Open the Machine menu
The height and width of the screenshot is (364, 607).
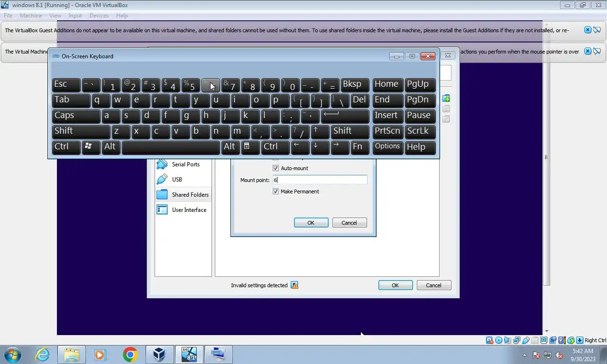pos(31,16)
